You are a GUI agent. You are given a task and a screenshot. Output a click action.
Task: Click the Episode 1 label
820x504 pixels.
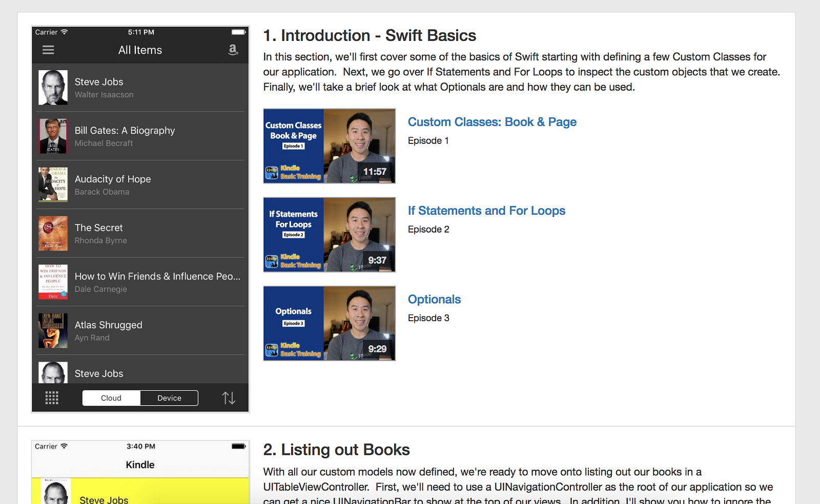(428, 141)
